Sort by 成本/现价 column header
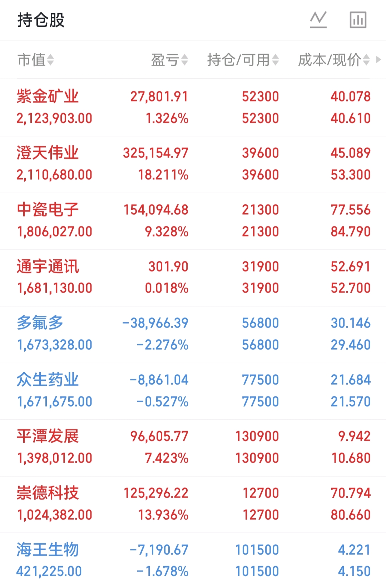This screenshot has height=588, width=386. point(329,60)
